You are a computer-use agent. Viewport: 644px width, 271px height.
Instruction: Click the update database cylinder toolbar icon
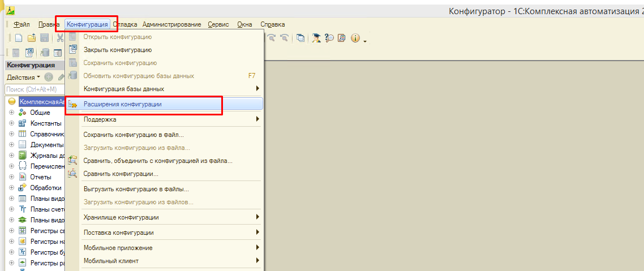tap(45, 53)
